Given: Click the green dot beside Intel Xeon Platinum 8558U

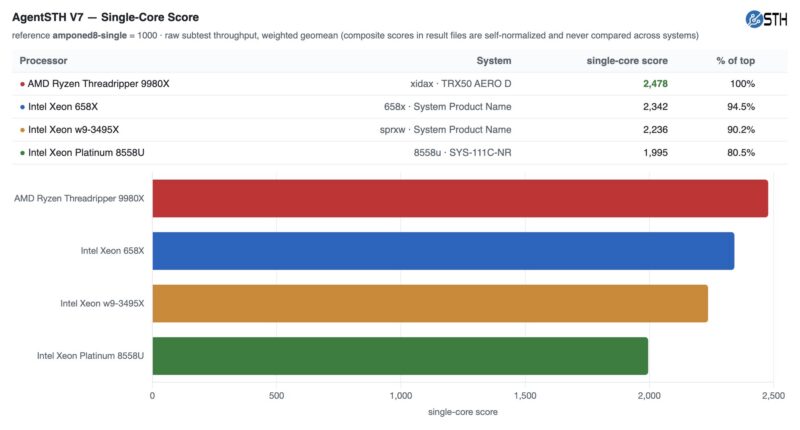Looking at the screenshot, I should pos(22,153).
